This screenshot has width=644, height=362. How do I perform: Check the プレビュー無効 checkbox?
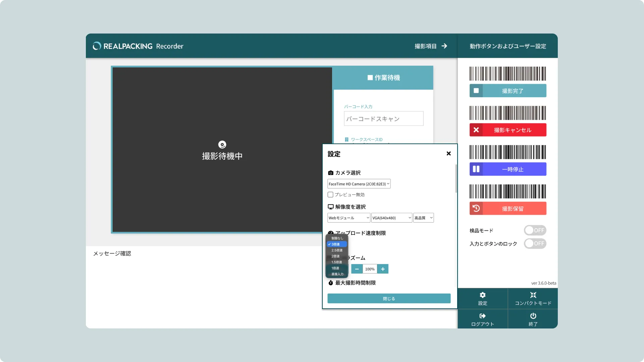(x=330, y=194)
